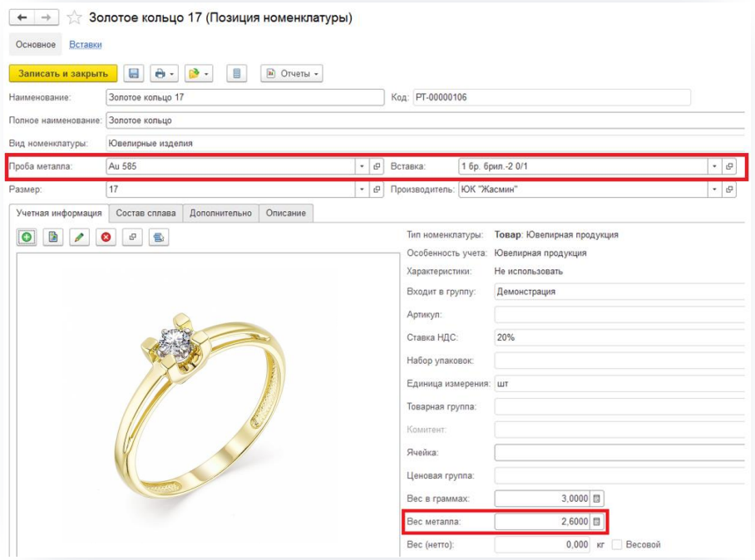Click the Наименование input field
Viewport: 755px width, 560px height.
[245, 97]
